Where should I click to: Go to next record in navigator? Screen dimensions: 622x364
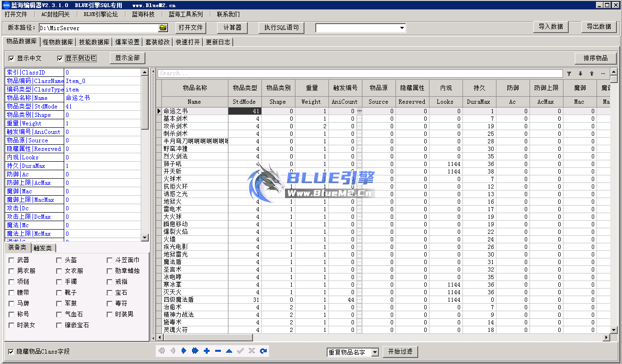(184, 351)
